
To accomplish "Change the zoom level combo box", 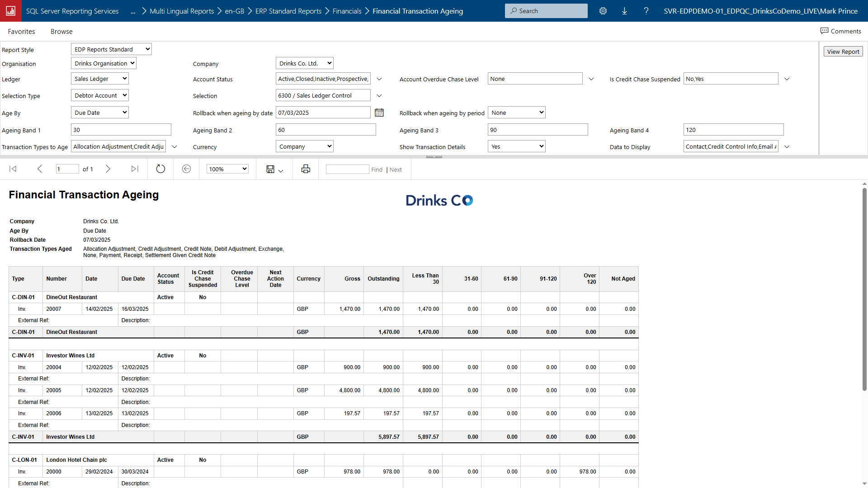I will [x=227, y=169].
